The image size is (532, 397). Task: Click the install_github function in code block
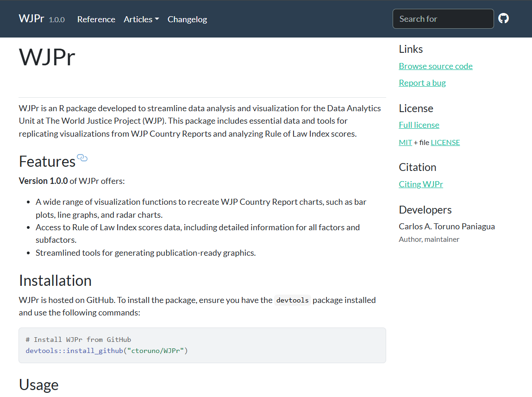pyautogui.click(x=94, y=351)
